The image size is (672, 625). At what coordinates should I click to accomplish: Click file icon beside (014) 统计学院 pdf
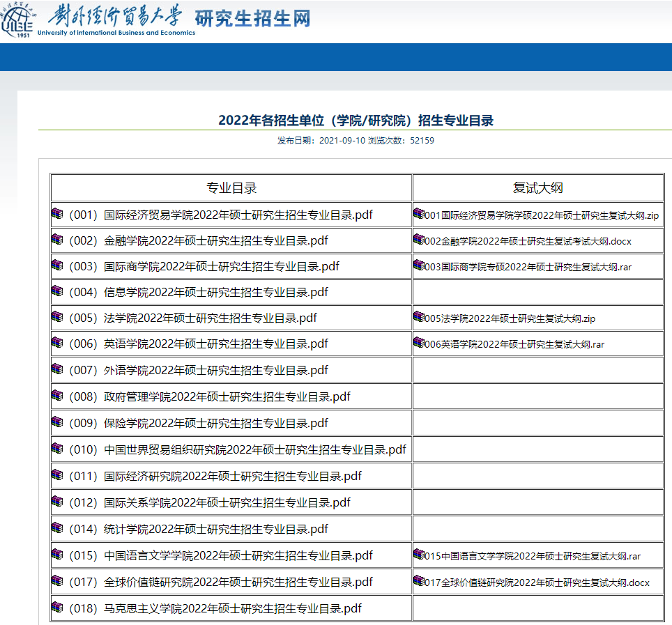coord(57,527)
